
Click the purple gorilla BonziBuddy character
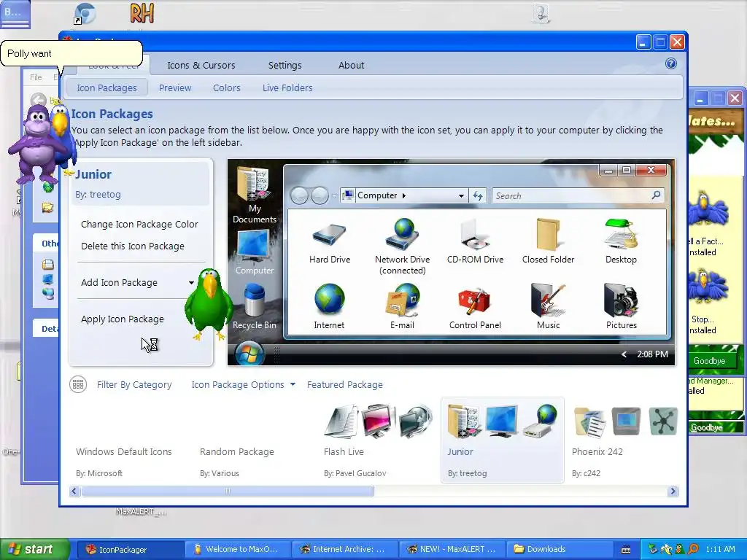point(36,145)
